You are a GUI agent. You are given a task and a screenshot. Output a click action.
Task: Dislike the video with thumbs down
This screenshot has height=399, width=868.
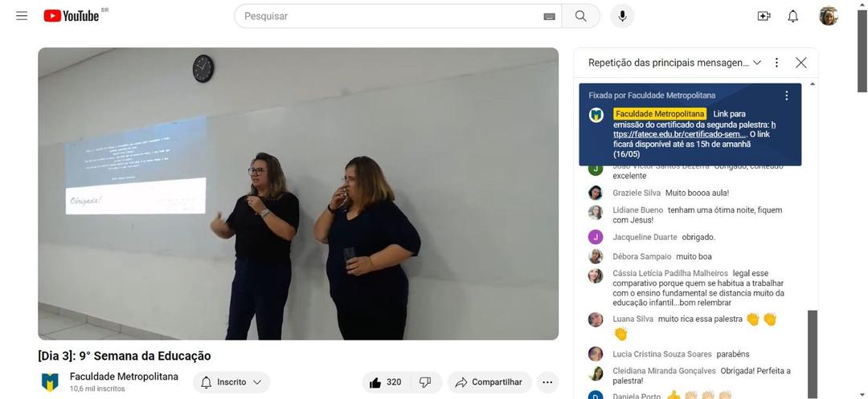pos(426,382)
